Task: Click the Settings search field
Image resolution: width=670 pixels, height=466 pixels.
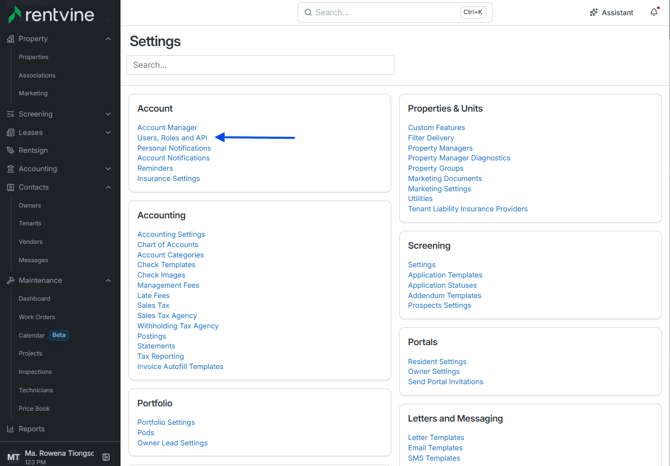Action: (x=260, y=65)
